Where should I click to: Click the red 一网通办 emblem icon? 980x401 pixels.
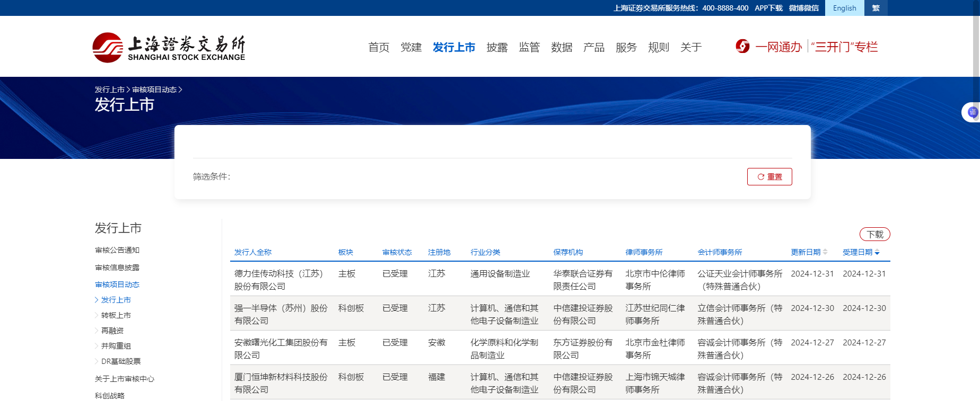click(x=742, y=47)
